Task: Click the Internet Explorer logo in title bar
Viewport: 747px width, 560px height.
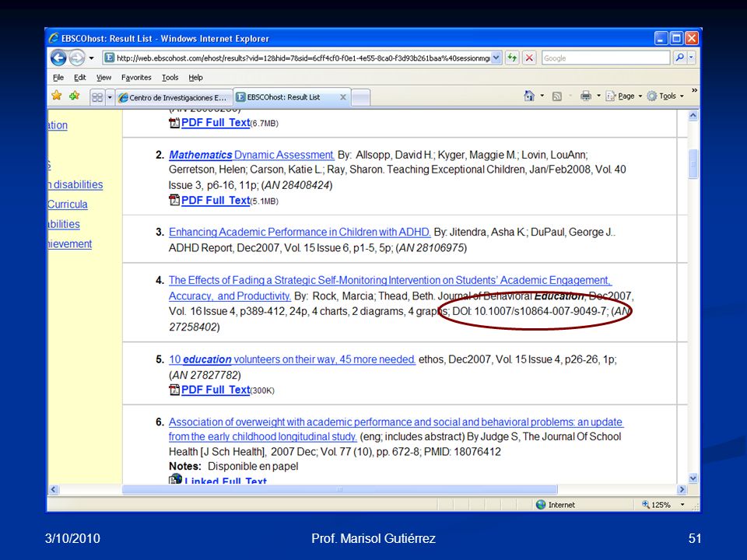Action: coord(54,38)
